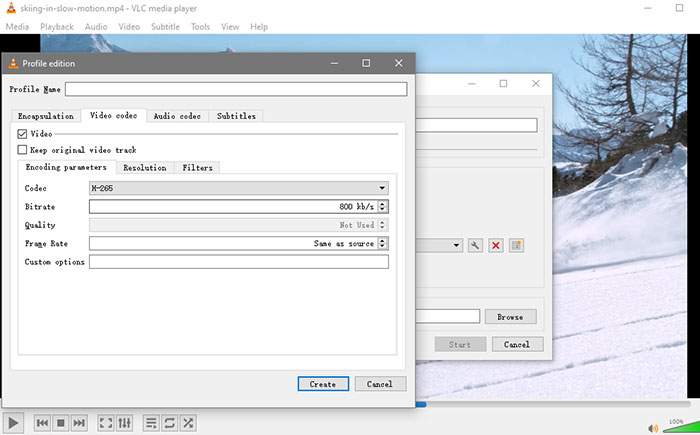Adjust the volume slider at 100%
Viewport: 700px width, 435px height.
[x=680, y=427]
